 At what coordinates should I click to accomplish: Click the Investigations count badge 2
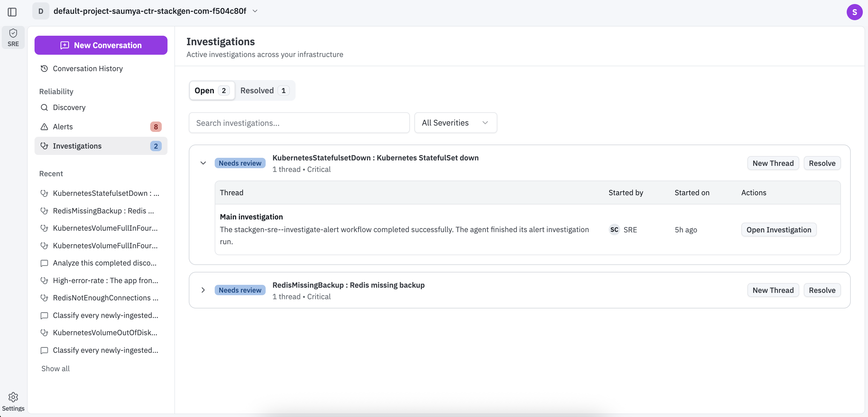click(x=156, y=146)
